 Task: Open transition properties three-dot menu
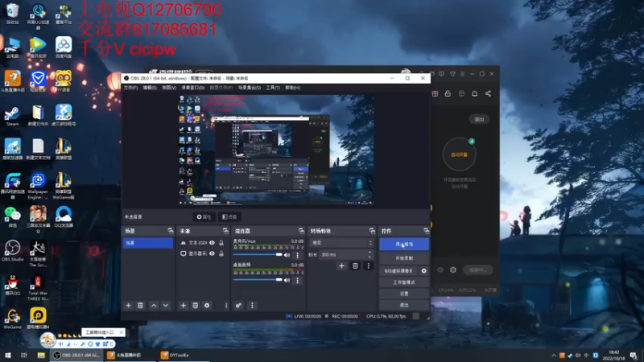pyautogui.click(x=369, y=266)
